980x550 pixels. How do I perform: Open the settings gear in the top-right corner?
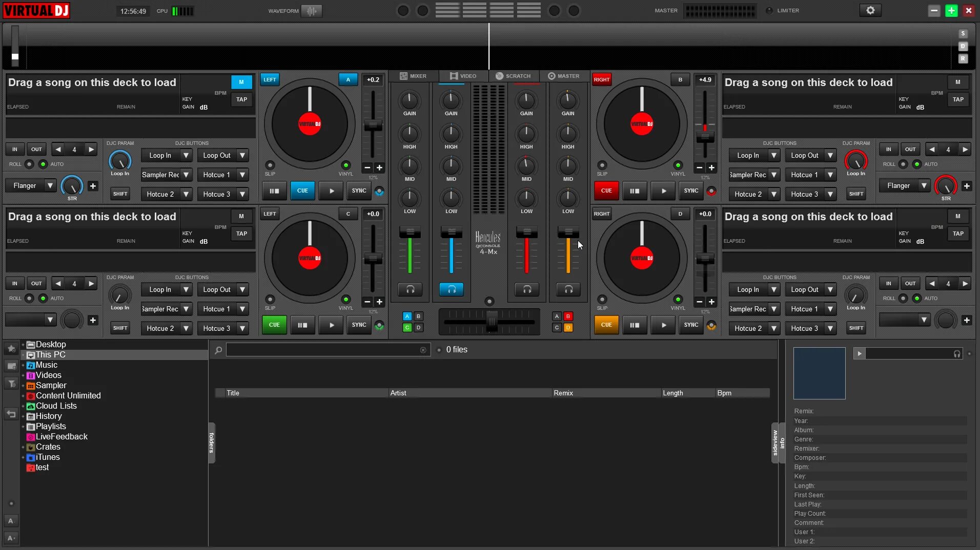click(870, 10)
